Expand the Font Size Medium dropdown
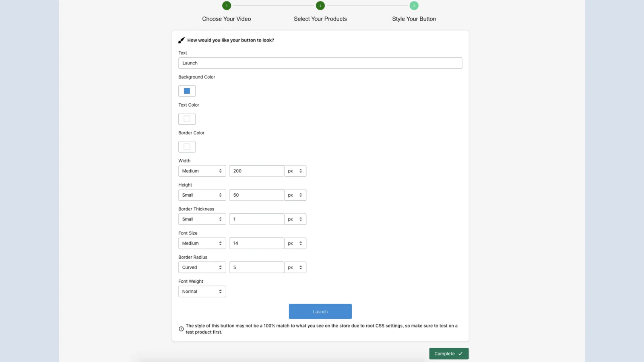Image resolution: width=644 pixels, height=362 pixels. 202,243
